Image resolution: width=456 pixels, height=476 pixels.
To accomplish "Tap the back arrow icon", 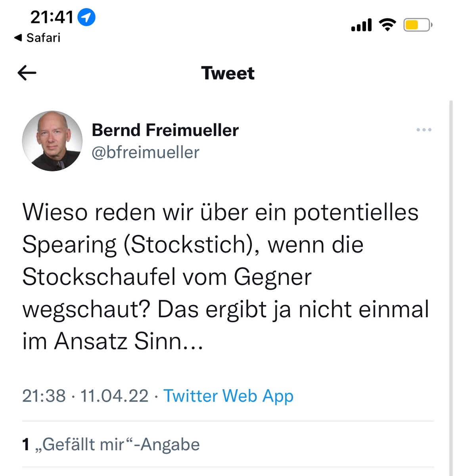I will [x=27, y=73].
